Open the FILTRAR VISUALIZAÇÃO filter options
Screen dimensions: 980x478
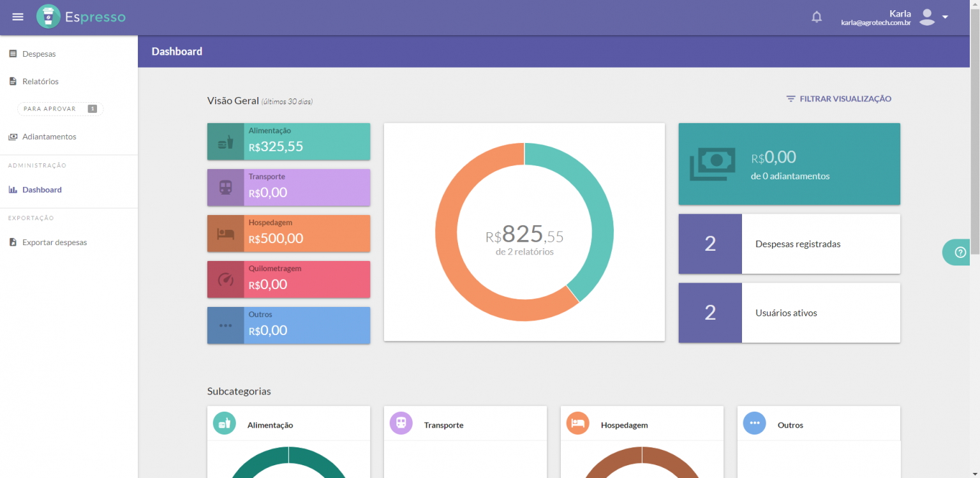pyautogui.click(x=838, y=98)
